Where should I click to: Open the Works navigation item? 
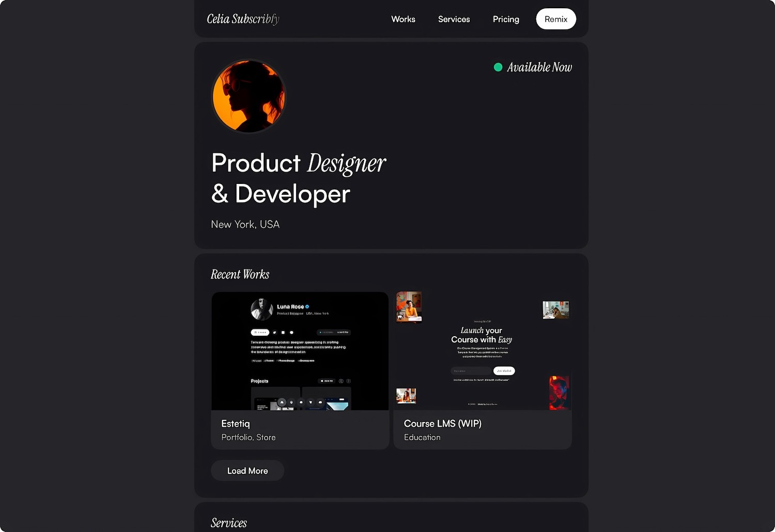click(x=403, y=19)
